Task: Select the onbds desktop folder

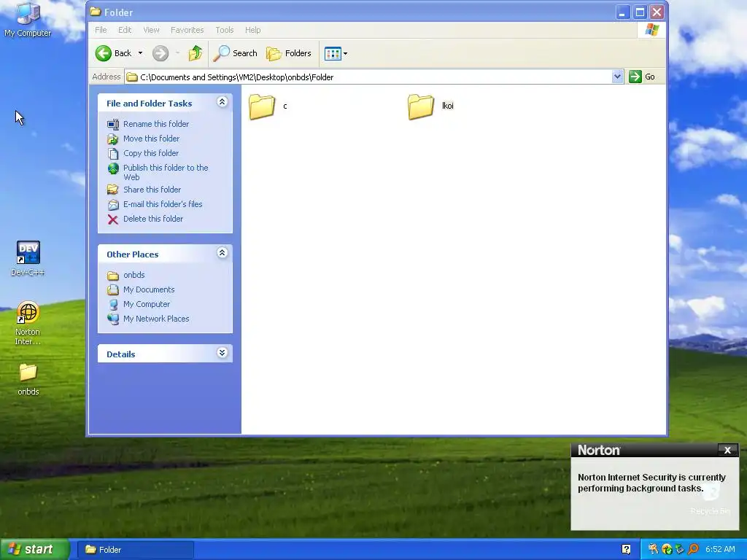Action: (x=28, y=379)
